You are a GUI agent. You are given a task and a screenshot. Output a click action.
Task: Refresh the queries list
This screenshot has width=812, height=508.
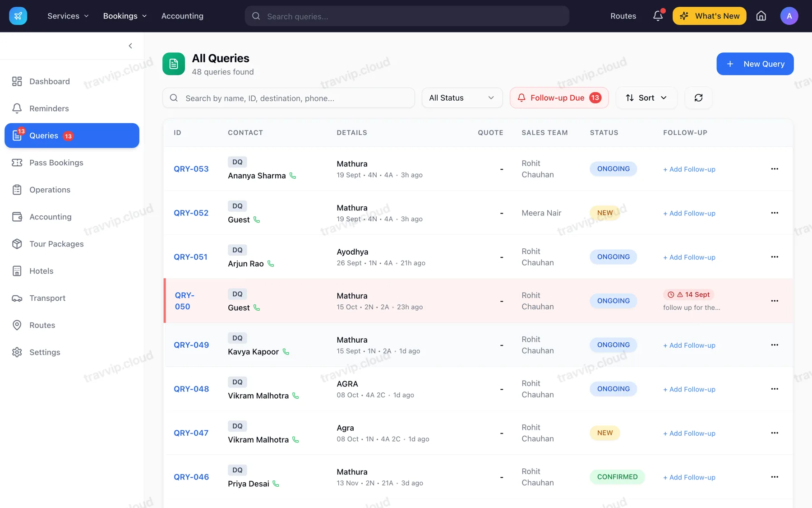[698, 98]
